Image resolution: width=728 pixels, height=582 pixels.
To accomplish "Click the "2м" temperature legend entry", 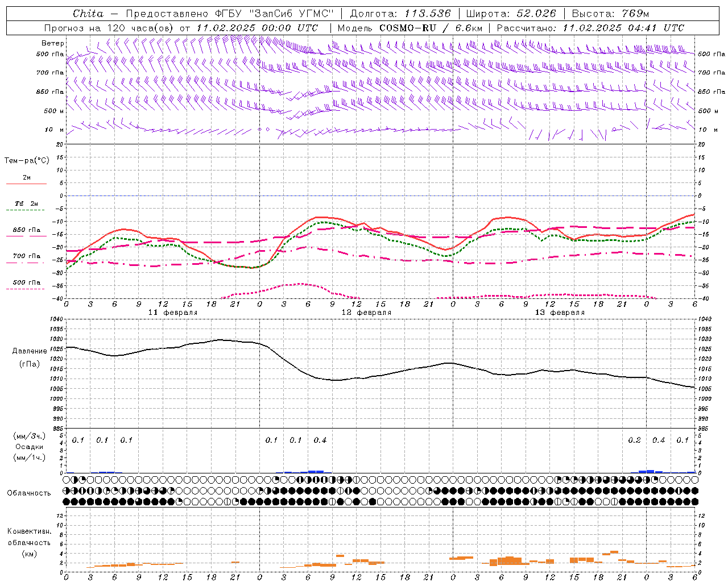I will tap(27, 178).
